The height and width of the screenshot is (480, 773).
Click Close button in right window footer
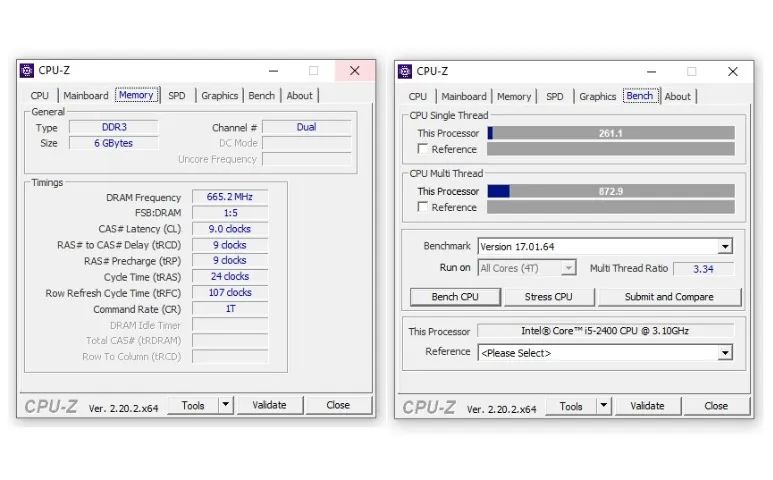coord(716,406)
